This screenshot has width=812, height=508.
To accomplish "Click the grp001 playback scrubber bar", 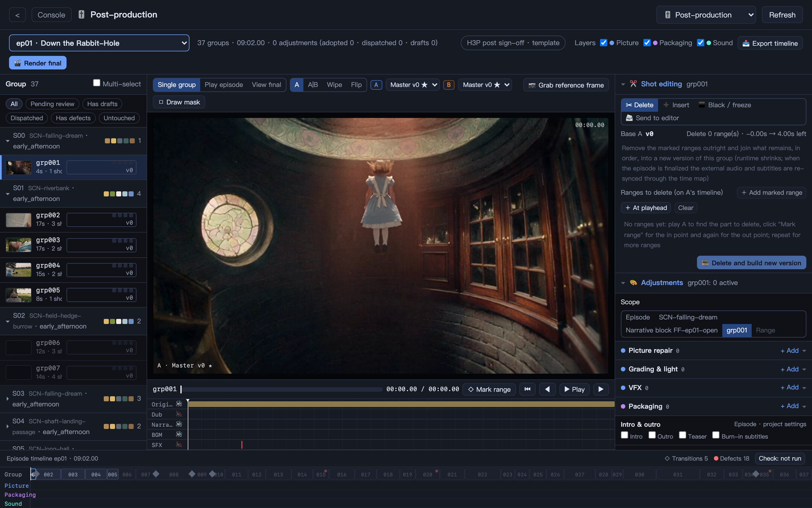I will (281, 389).
